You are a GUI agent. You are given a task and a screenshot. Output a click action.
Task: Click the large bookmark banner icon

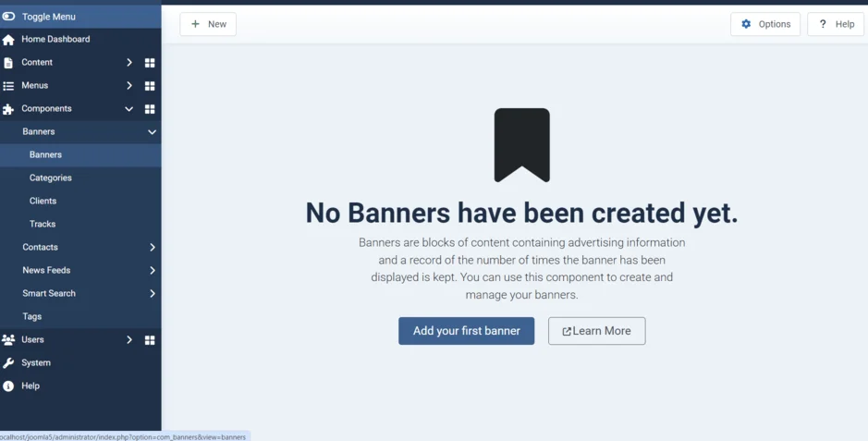(522, 145)
